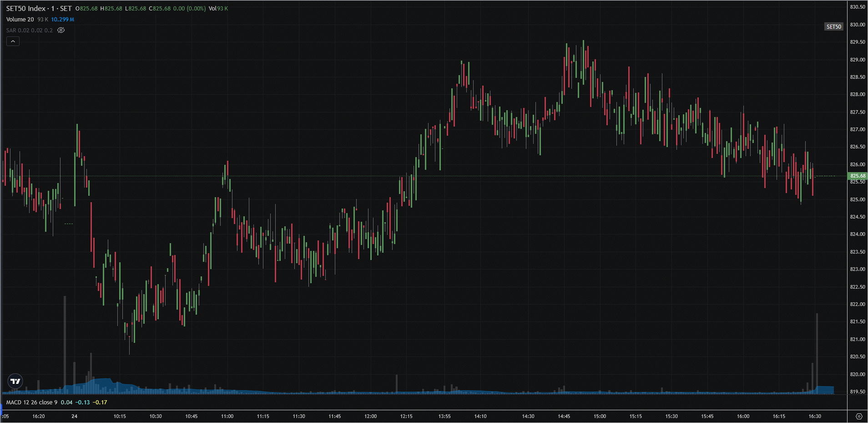Screen dimensions: 868x423
Task: Click the 10.299 M volume average value
Action: click(x=62, y=20)
